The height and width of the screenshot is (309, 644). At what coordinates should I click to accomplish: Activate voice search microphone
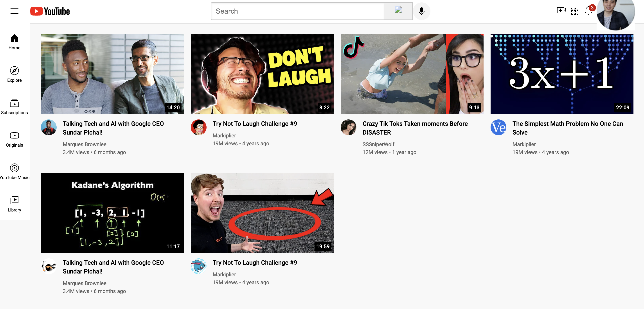click(x=421, y=11)
